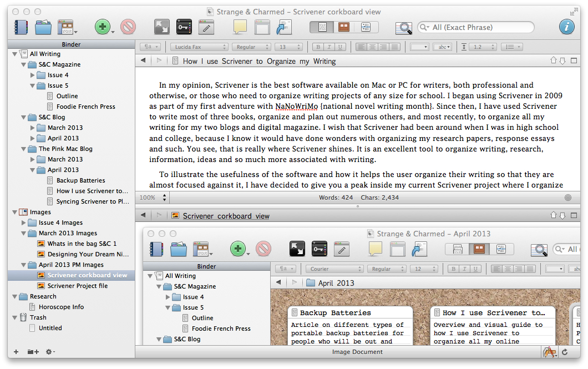Click plus to add Binder item in footer
588x369 pixels.
pyautogui.click(x=16, y=352)
